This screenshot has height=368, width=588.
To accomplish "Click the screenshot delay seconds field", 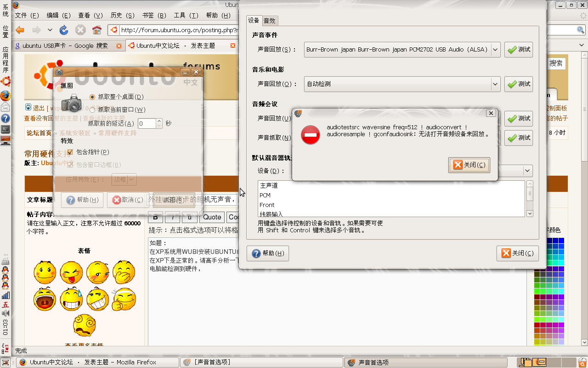I will pyautogui.click(x=147, y=123).
